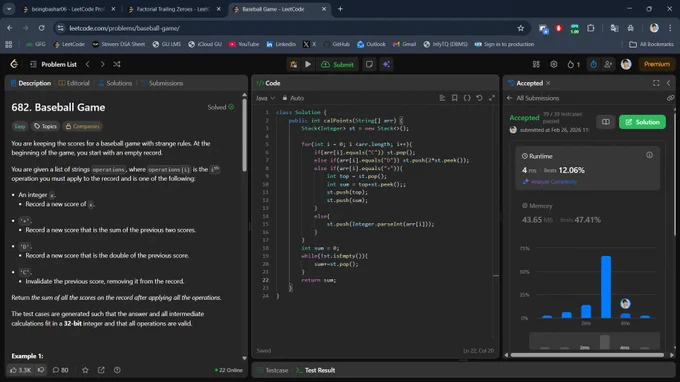
Task: Click the LeetCode logo icon
Action: [14, 64]
